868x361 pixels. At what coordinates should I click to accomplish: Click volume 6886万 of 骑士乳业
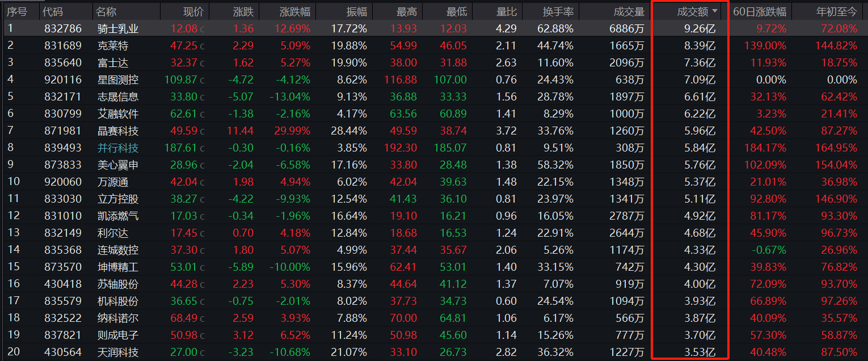(x=627, y=28)
